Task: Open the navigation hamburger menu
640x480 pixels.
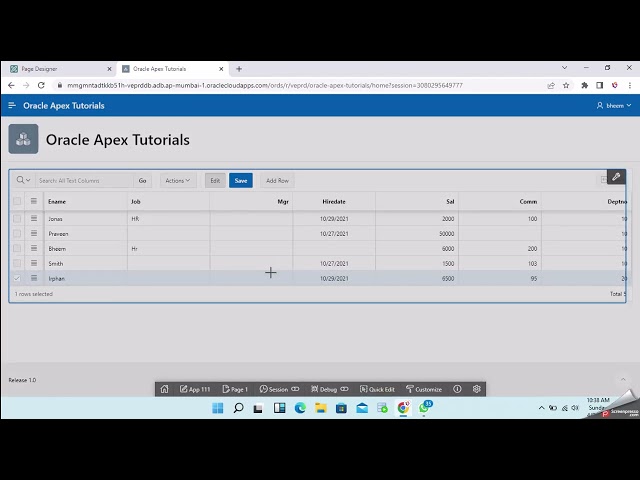Action: [12, 105]
